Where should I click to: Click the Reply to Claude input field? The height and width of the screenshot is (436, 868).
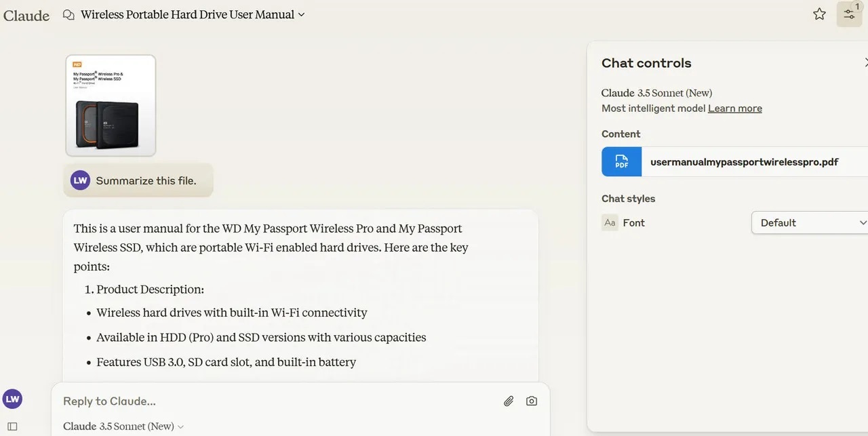pos(271,401)
